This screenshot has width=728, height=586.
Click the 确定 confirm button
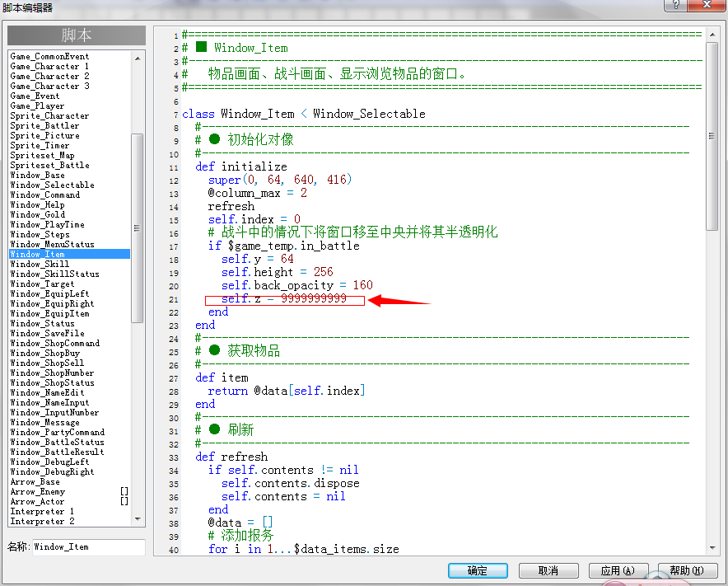[478, 570]
